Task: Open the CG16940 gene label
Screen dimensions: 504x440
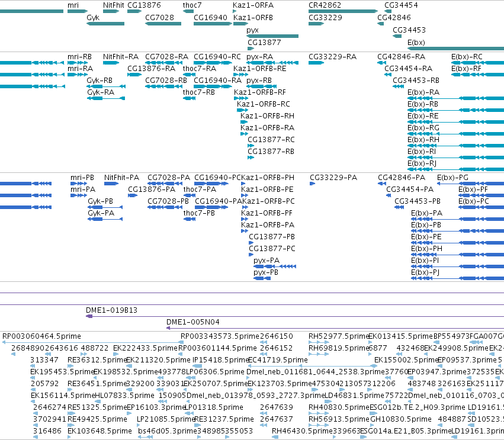Action: (210, 17)
